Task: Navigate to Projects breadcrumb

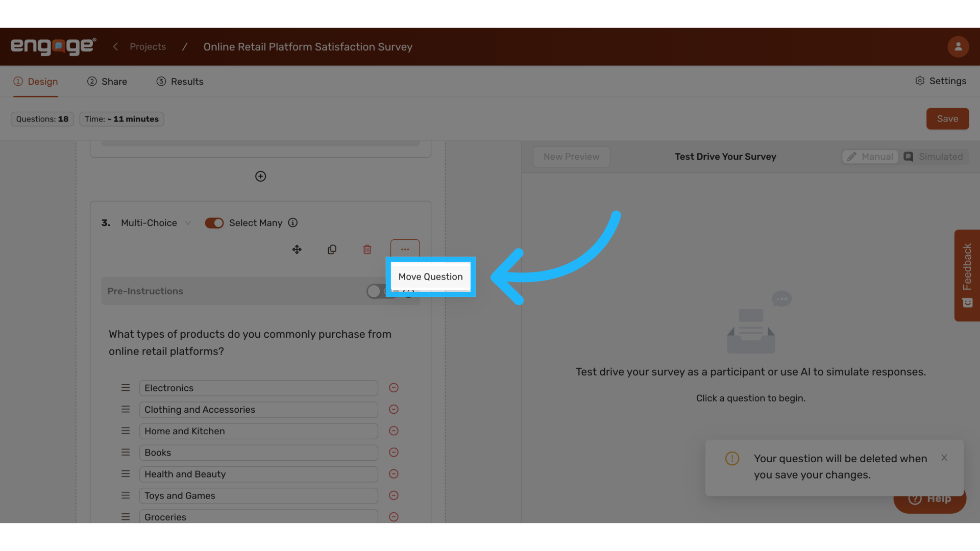Action: point(148,46)
